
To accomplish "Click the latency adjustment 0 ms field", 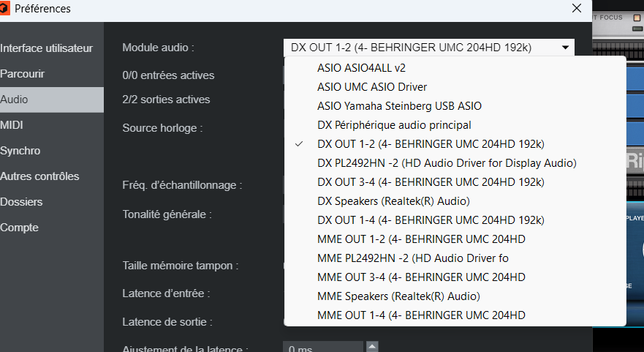I will click(323, 348).
